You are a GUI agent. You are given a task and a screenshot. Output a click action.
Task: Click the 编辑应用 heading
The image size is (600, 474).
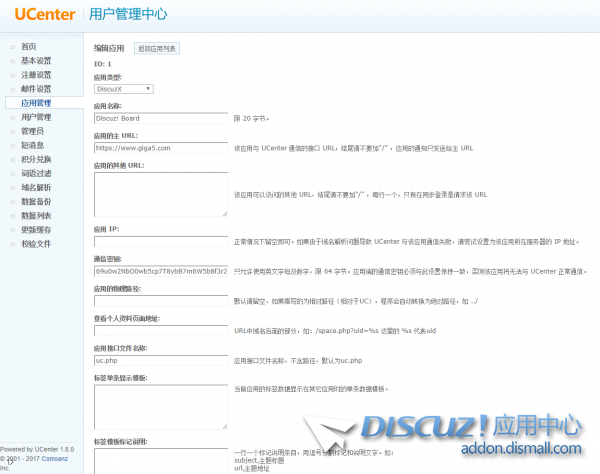click(109, 48)
